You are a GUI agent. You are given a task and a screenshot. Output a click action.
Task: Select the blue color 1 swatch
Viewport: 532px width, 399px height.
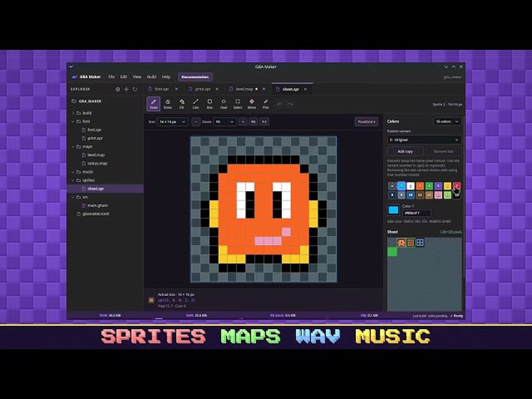tap(401, 186)
